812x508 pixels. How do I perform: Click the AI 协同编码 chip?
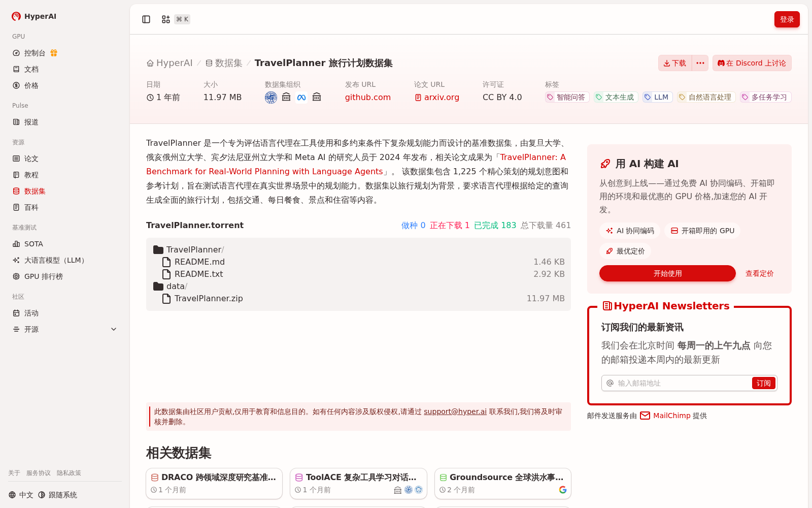(630, 231)
